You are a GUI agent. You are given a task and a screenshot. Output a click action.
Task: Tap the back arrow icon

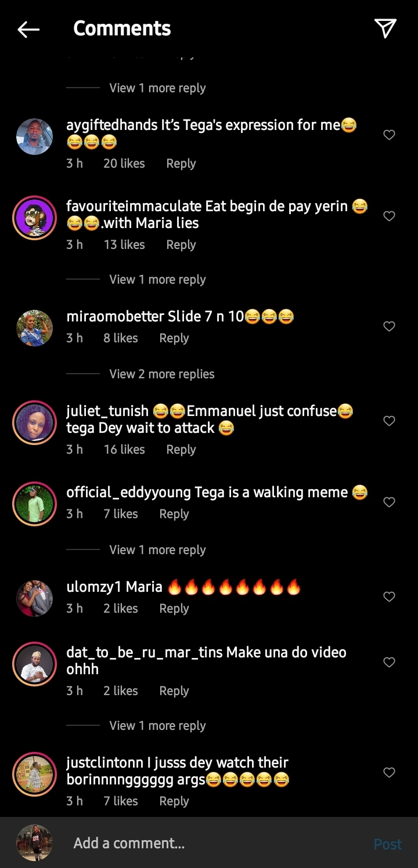(28, 29)
